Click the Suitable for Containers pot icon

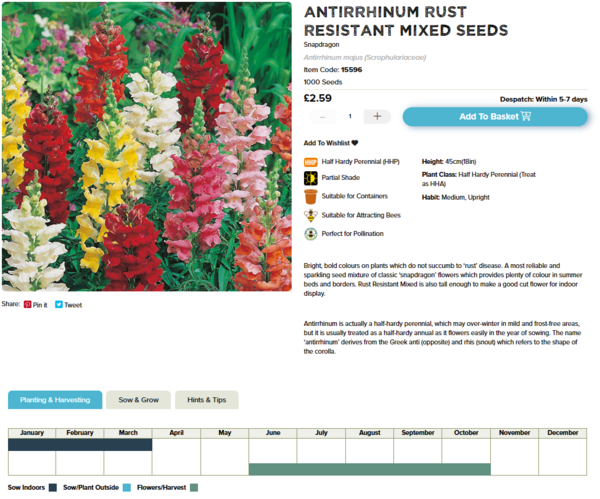[310, 197]
